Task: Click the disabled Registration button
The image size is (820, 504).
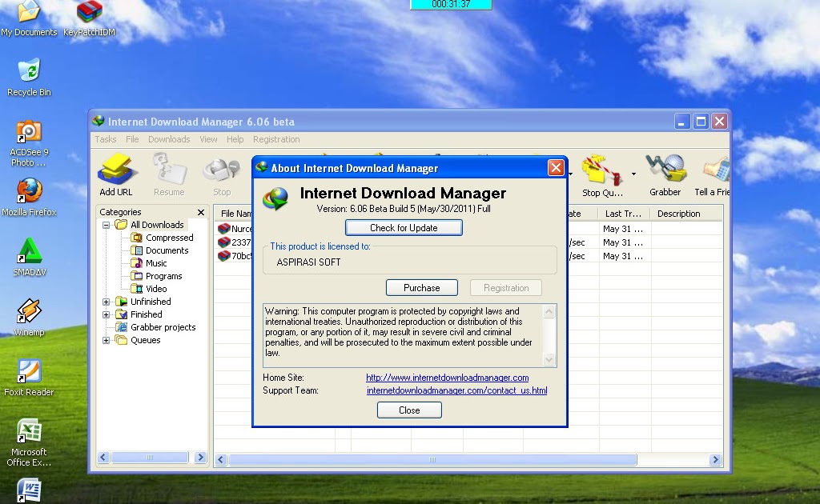Action: click(x=506, y=288)
